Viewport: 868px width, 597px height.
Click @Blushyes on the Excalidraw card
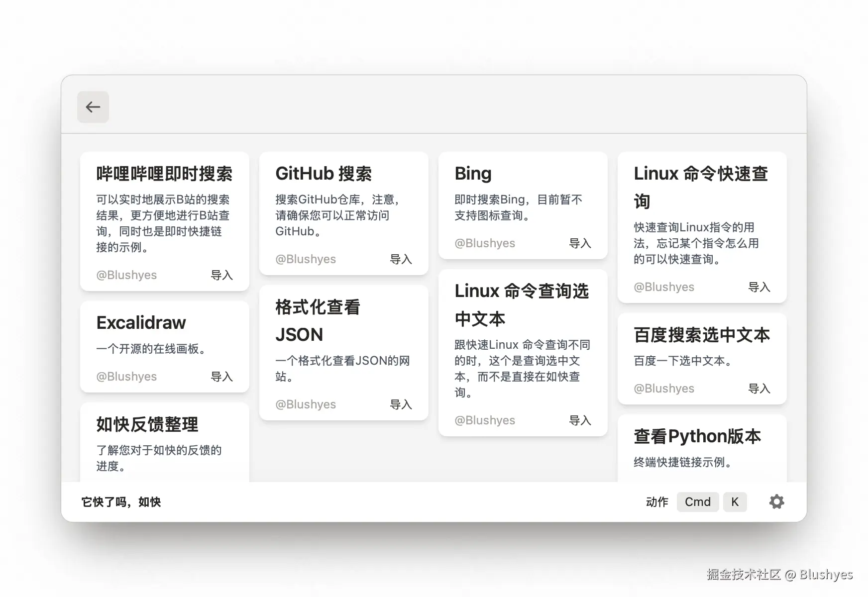pos(126,377)
